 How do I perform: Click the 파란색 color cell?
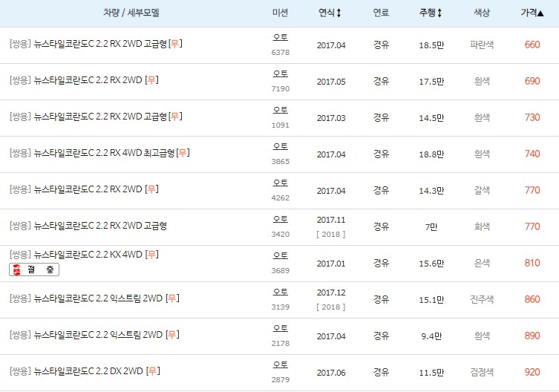pos(482,45)
